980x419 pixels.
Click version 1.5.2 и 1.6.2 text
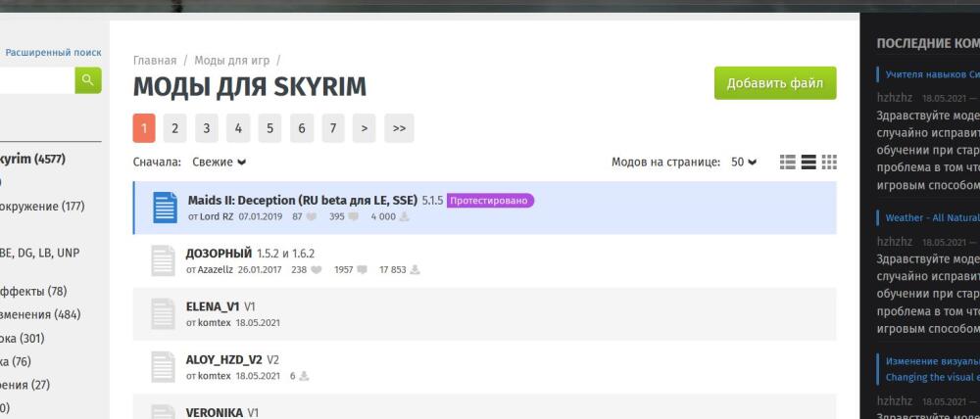point(285,254)
